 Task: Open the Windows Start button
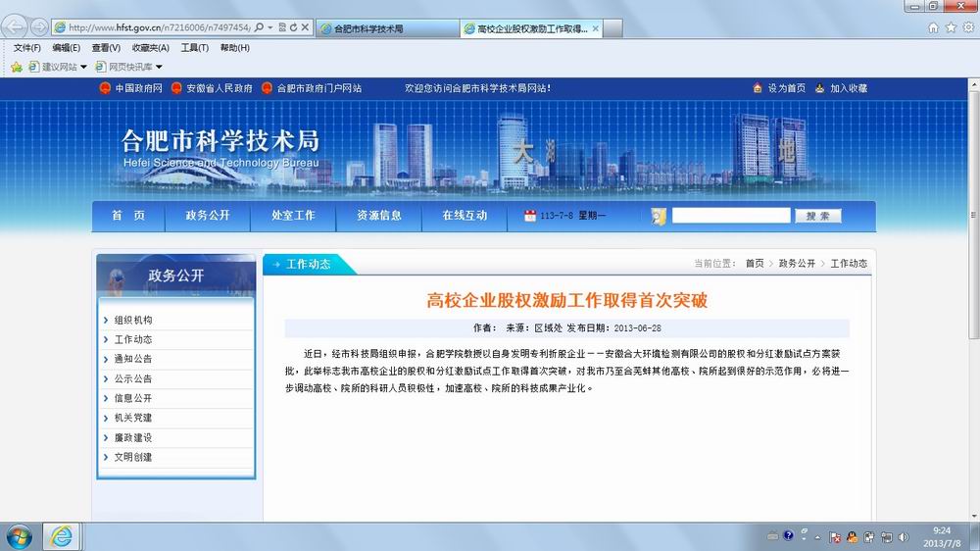point(18,535)
